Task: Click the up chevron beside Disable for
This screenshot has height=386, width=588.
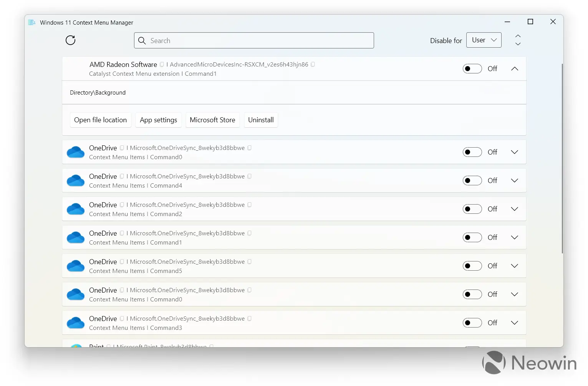Action: [518, 36]
